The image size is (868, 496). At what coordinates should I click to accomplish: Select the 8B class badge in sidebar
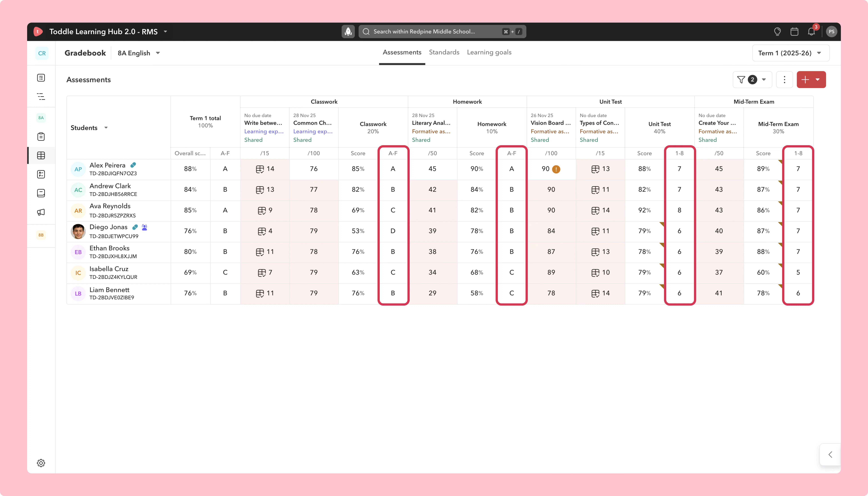point(41,235)
